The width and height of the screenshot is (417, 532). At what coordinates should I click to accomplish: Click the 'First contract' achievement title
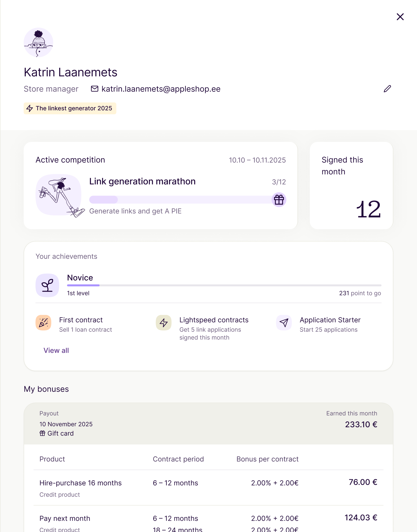pyautogui.click(x=81, y=320)
